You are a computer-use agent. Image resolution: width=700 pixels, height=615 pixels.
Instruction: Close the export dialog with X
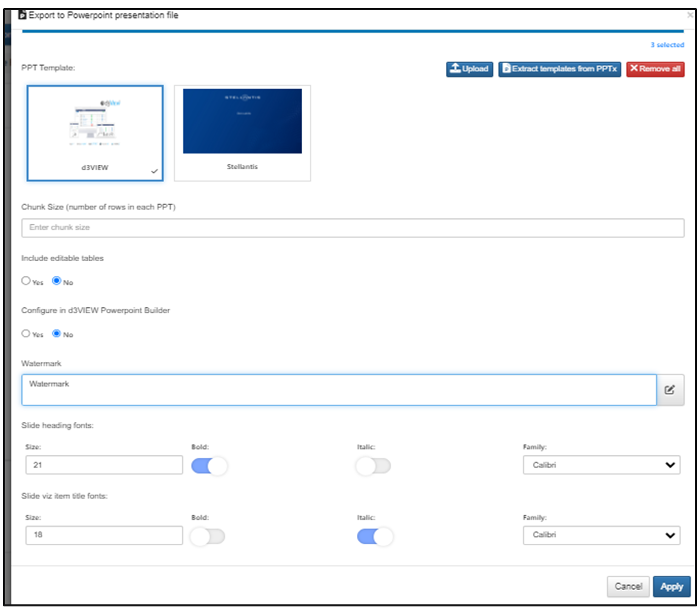pyautogui.click(x=690, y=15)
